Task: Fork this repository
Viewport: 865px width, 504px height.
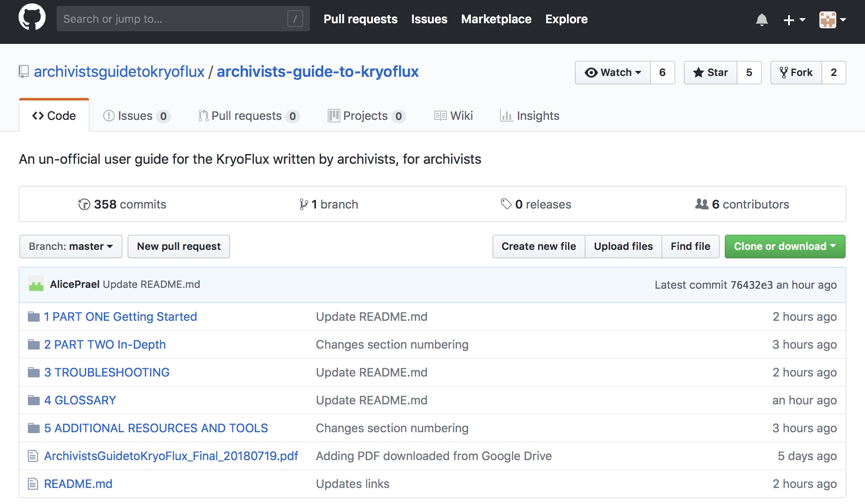Action: coord(797,73)
